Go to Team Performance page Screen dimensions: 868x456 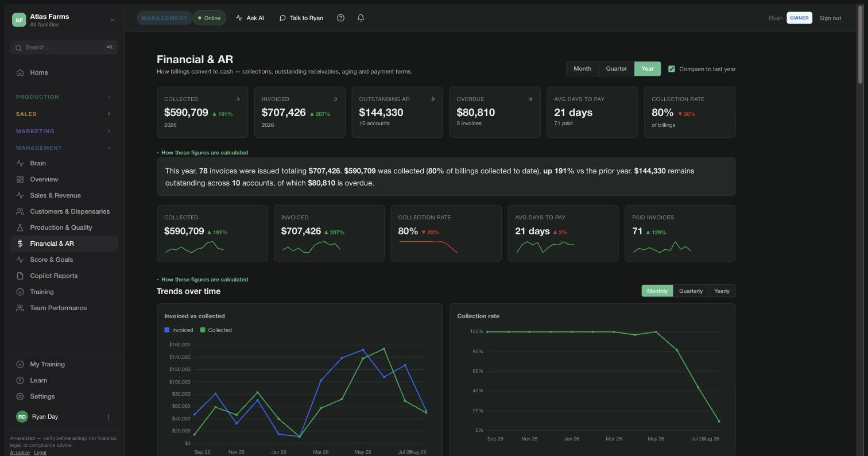pos(64,308)
